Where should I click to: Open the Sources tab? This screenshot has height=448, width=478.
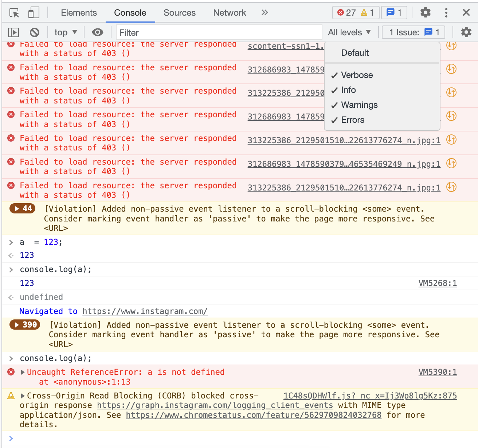click(x=180, y=13)
